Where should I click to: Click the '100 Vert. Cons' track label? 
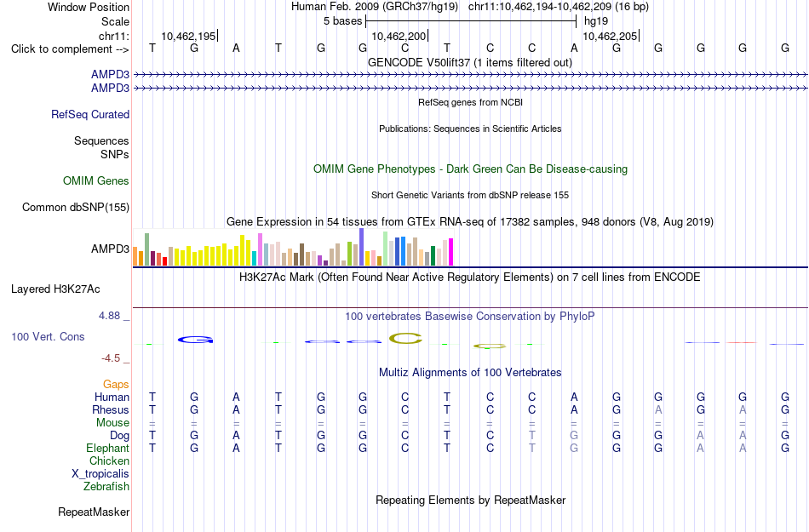click(x=48, y=336)
